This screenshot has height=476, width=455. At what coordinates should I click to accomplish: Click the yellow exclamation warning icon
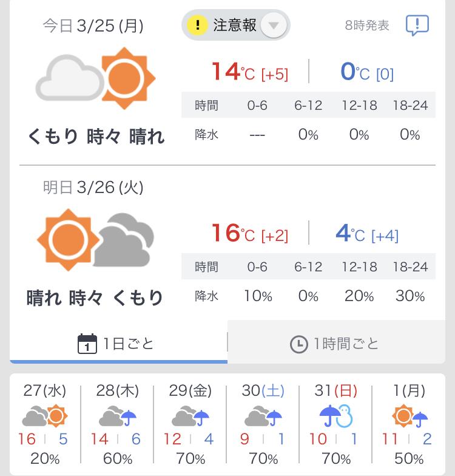pos(198,25)
